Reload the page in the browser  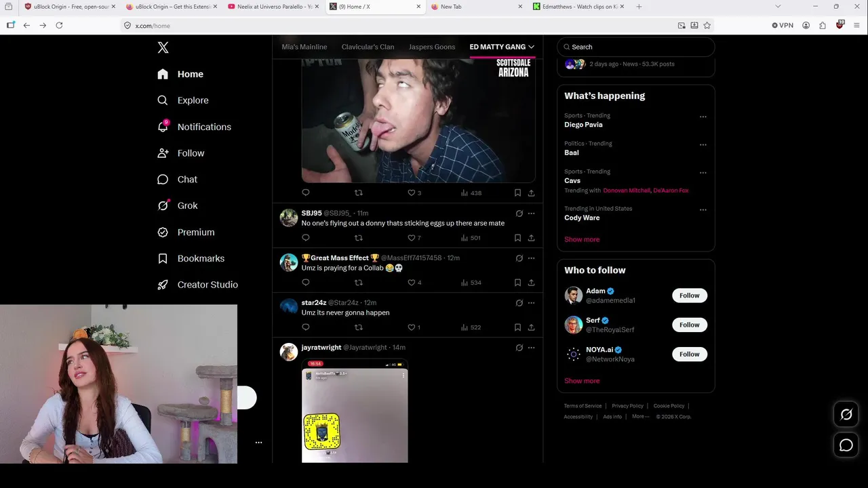(59, 25)
